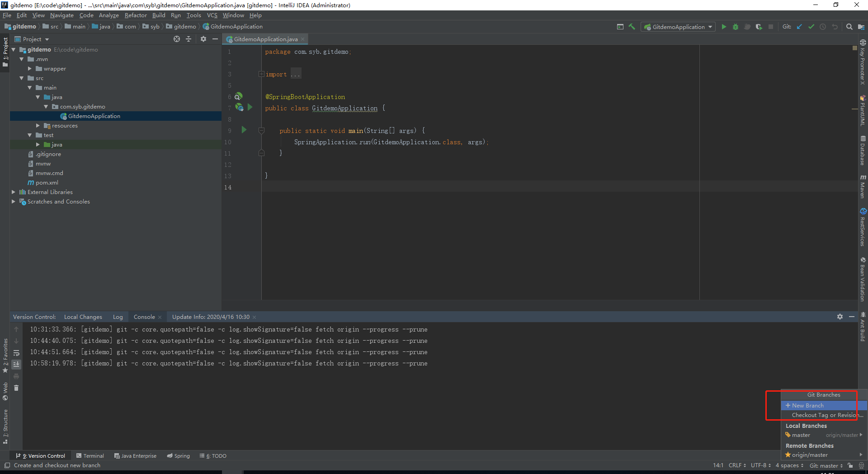Click the Run Anything icon left of the hammer
The image size is (868, 474).
point(620,27)
